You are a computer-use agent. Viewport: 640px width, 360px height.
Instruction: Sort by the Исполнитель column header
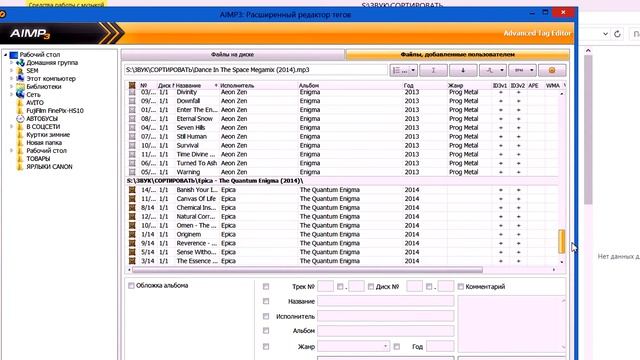click(258, 85)
